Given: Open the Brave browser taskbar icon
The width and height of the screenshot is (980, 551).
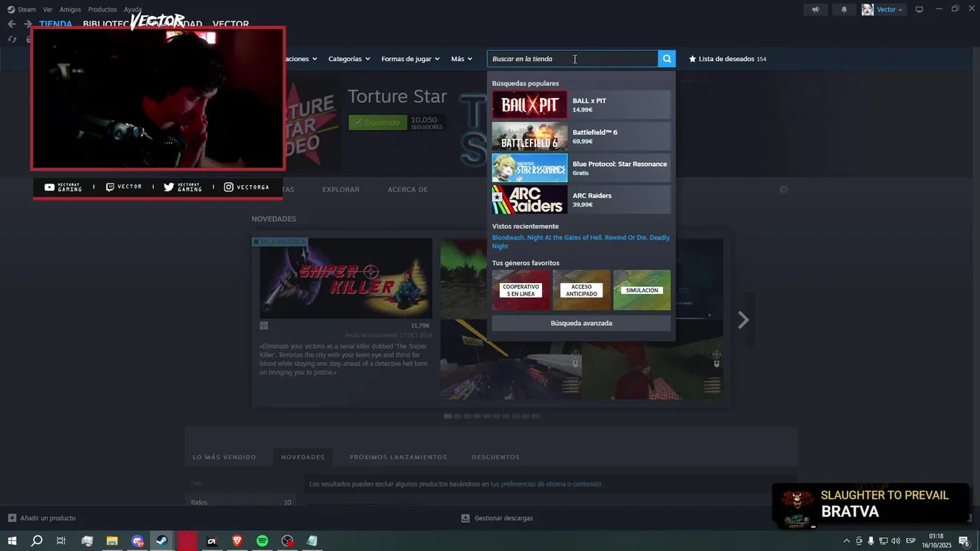Looking at the screenshot, I should point(237,541).
